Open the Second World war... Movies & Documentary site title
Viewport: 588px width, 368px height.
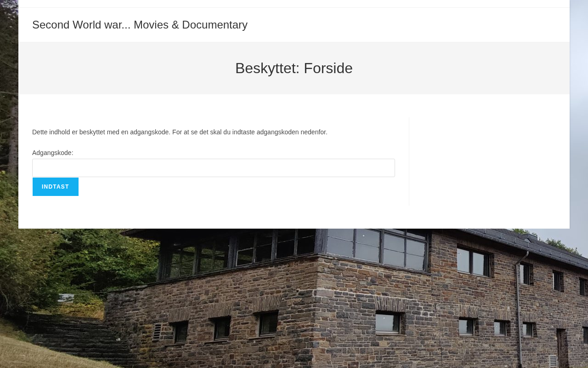(140, 25)
